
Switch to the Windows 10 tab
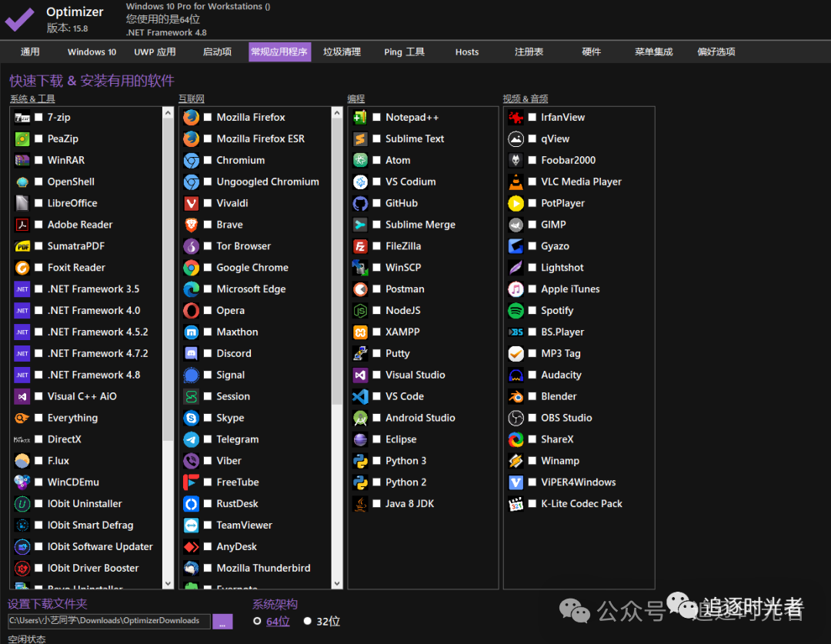[92, 52]
